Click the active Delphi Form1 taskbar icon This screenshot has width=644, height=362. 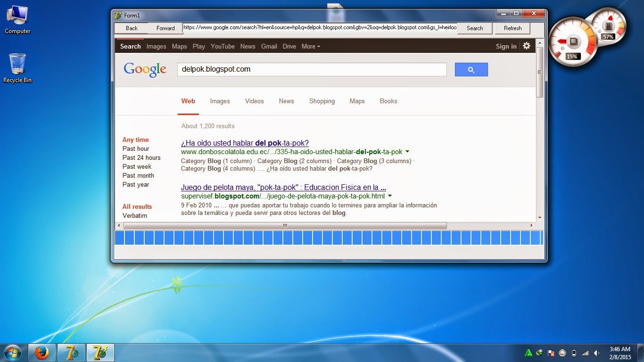pos(100,353)
